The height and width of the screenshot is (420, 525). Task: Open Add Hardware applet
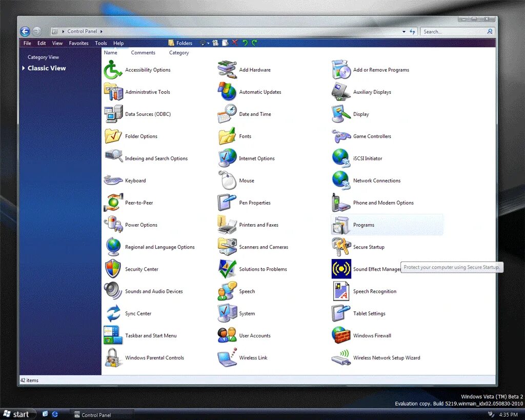[x=244, y=70]
